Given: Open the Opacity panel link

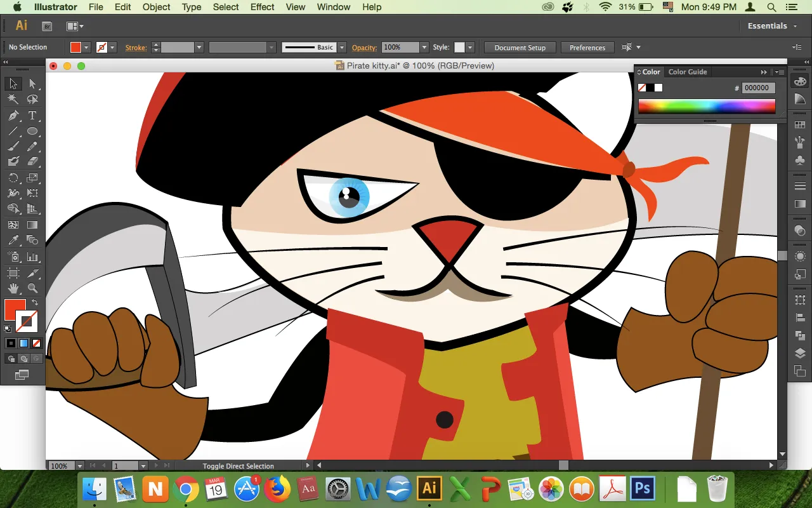Looking at the screenshot, I should [x=365, y=48].
